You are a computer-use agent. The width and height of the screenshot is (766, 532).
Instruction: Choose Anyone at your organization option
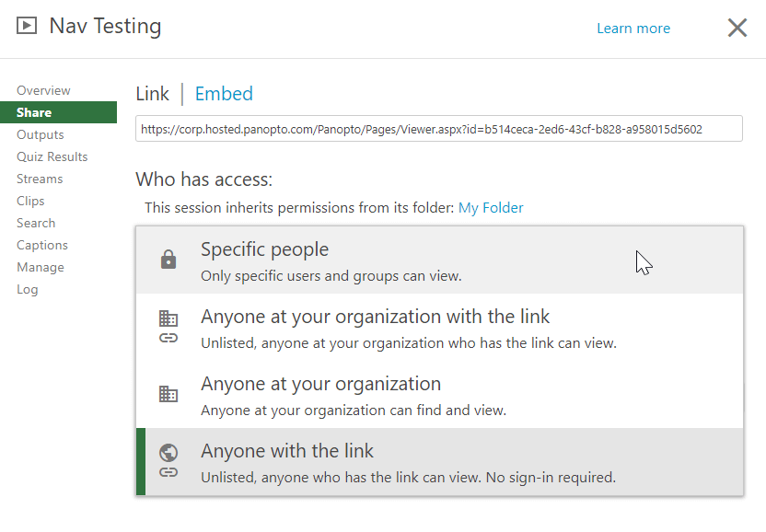[x=320, y=384]
